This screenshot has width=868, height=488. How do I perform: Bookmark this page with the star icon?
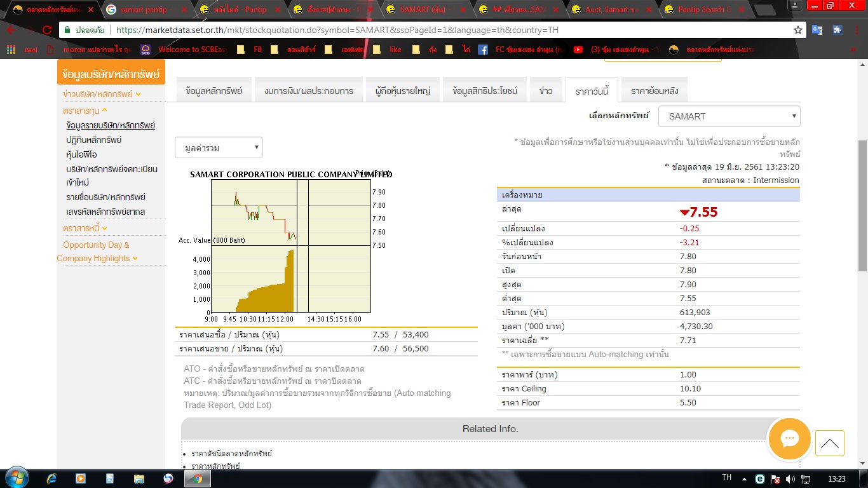point(798,30)
